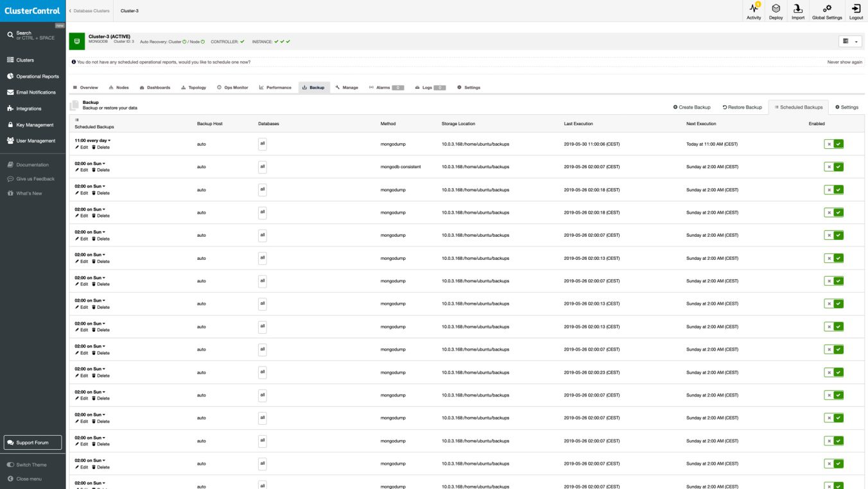
Task: Open the Activity notifications panel
Action: [x=753, y=11]
